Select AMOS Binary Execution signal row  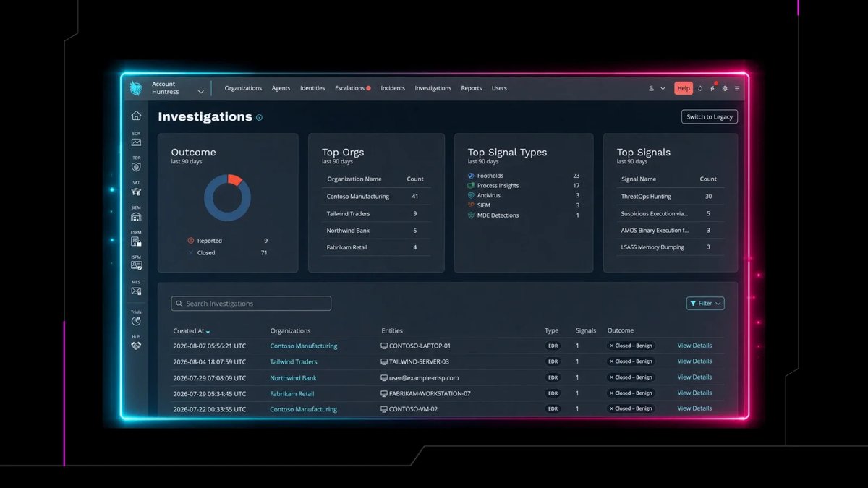671,231
